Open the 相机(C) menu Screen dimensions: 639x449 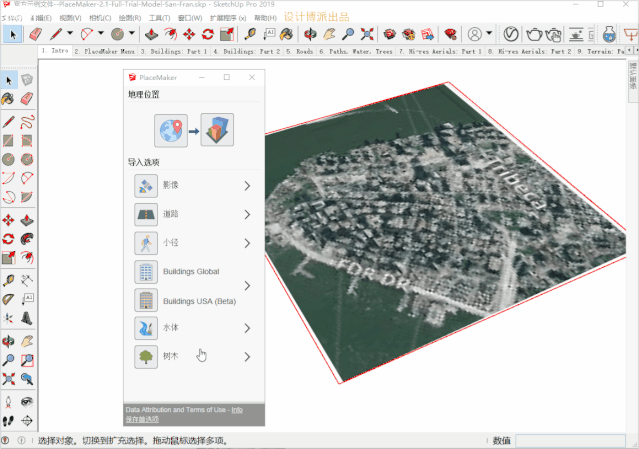click(100, 18)
